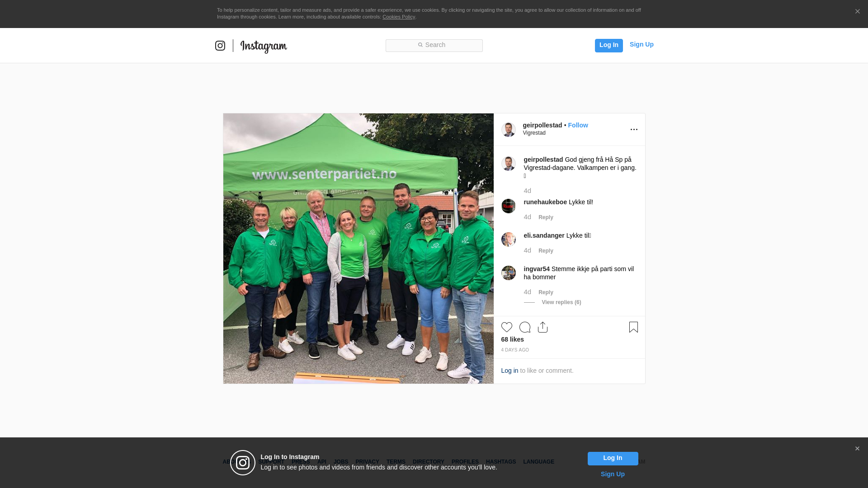Open eli.sandanger's profile picture

(x=509, y=239)
